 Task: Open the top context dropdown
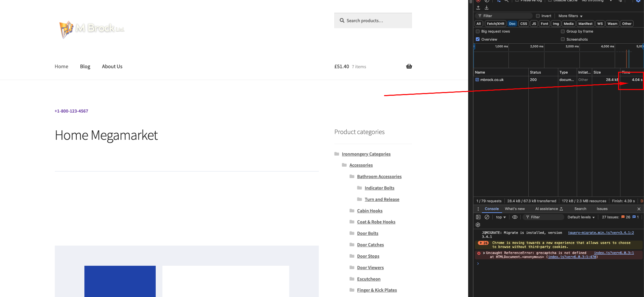point(501,217)
